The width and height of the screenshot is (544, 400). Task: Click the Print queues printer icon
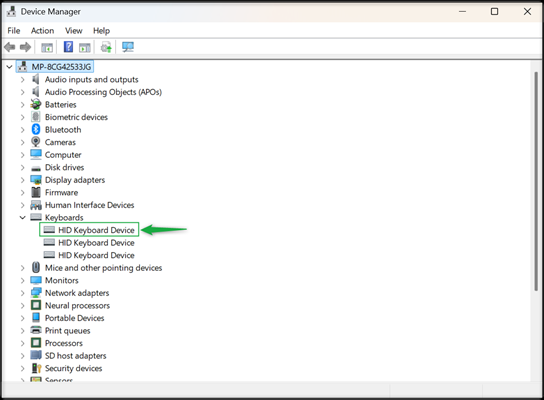pos(36,330)
